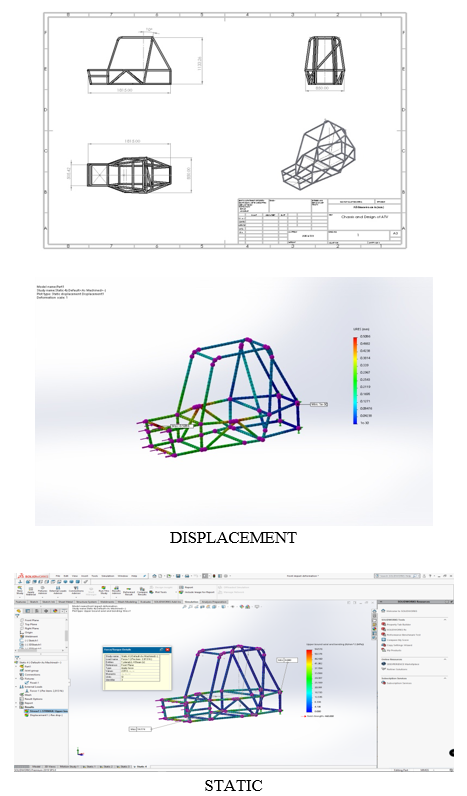Screen dimensions: 467x796
Task: Collapse the Fixtures node in study tree
Action: pos(16,679)
